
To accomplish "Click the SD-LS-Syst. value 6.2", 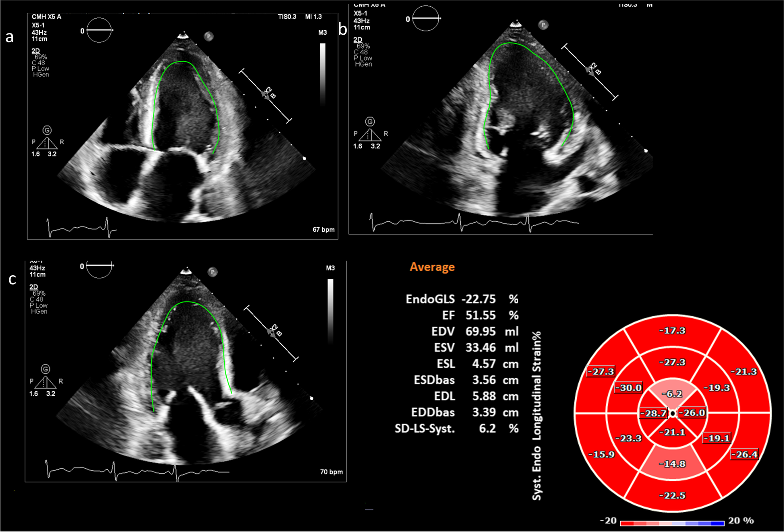I will (487, 428).
